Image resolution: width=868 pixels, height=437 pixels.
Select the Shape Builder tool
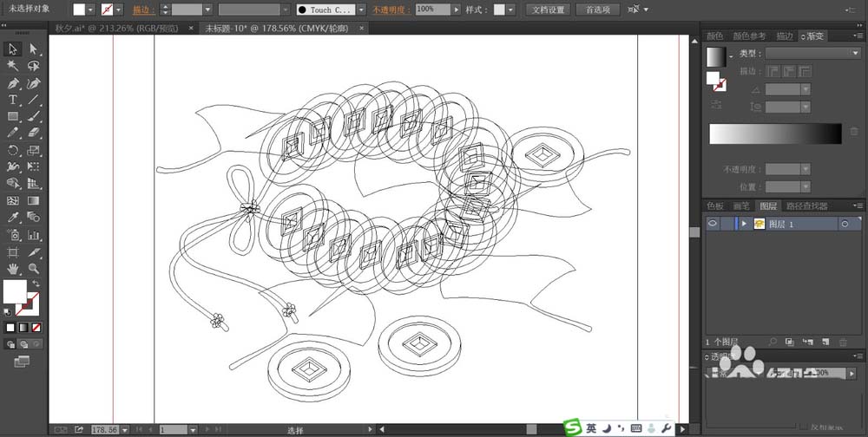point(13,183)
